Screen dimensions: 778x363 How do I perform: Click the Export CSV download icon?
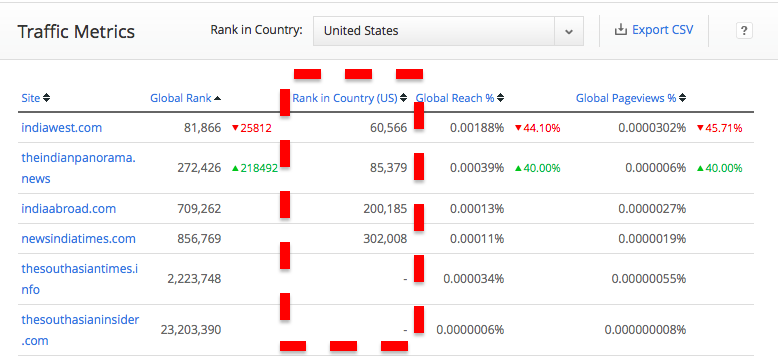click(x=621, y=30)
